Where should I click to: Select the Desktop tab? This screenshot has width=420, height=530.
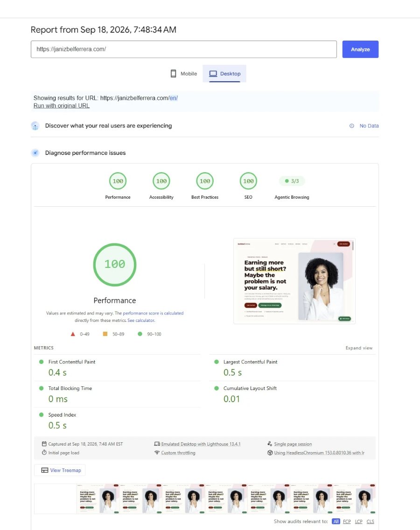point(224,74)
